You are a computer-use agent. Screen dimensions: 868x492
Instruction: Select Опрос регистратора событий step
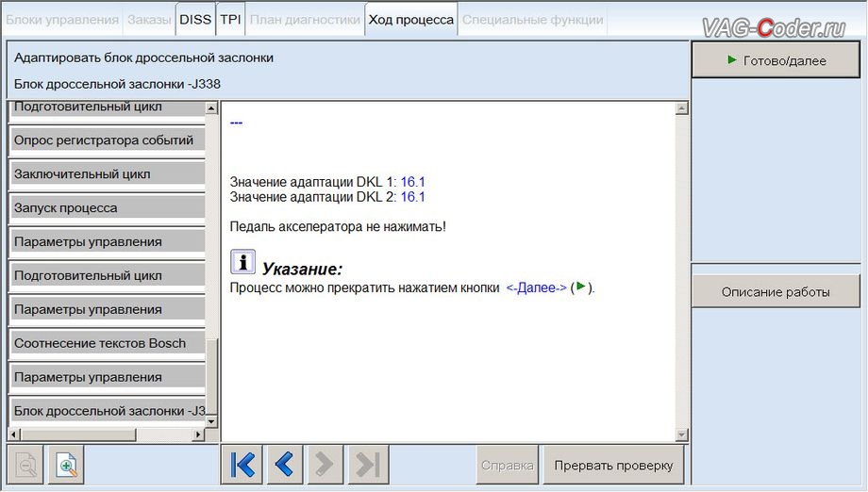coord(106,140)
